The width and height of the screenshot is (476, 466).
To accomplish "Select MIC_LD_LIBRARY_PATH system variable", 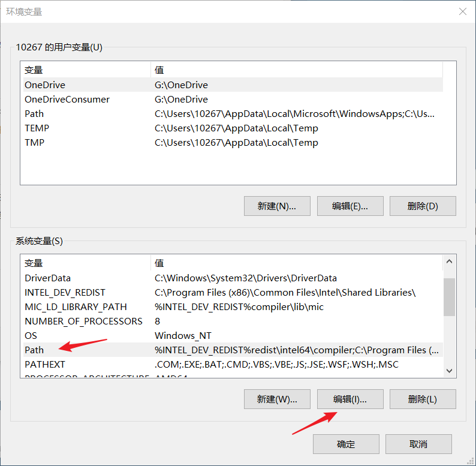I will click(76, 307).
